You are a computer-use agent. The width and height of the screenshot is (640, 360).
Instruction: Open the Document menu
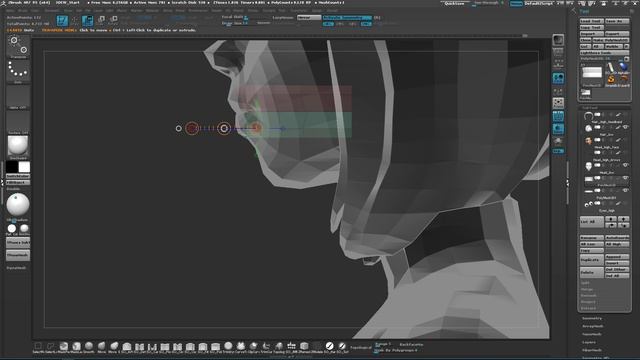[52, 11]
